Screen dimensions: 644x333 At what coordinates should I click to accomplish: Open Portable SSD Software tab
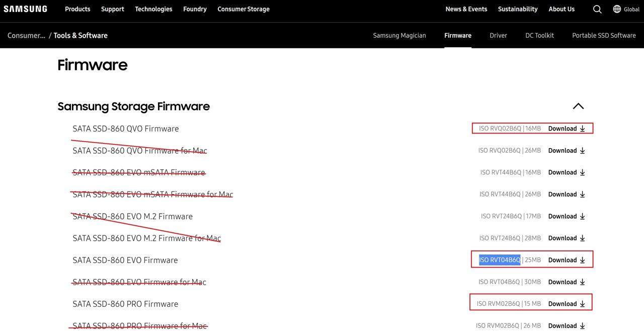604,35
